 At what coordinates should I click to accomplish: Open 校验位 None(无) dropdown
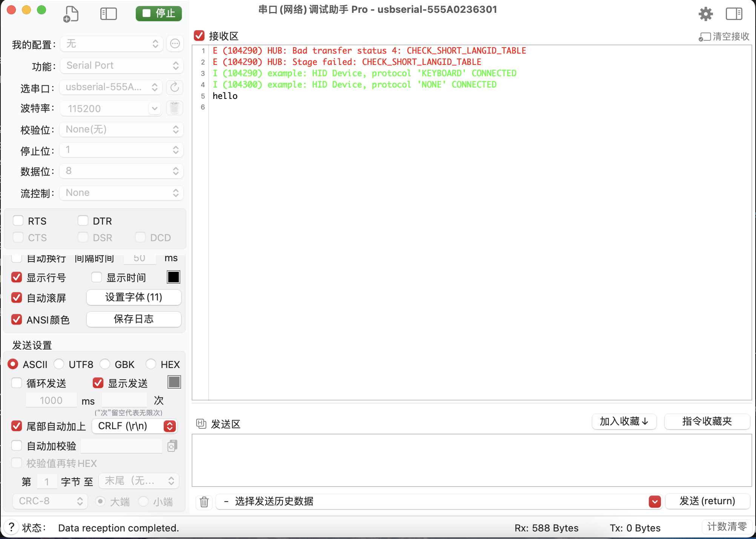pyautogui.click(x=122, y=130)
